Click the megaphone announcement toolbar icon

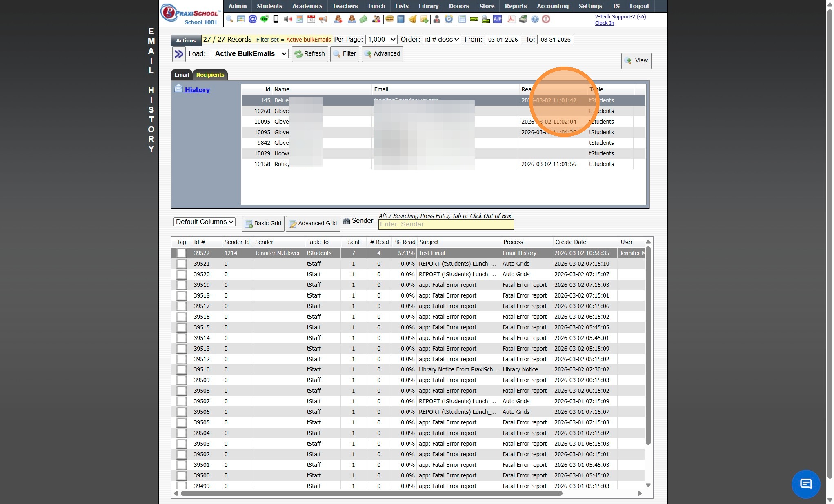click(323, 19)
